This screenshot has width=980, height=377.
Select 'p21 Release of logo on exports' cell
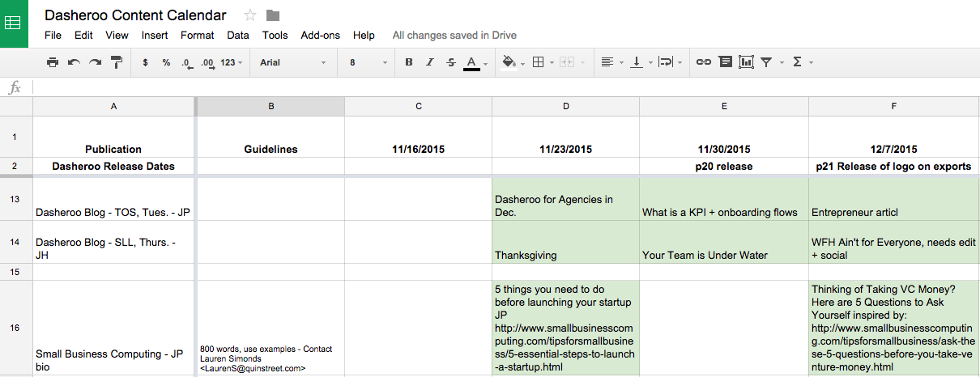tap(894, 166)
